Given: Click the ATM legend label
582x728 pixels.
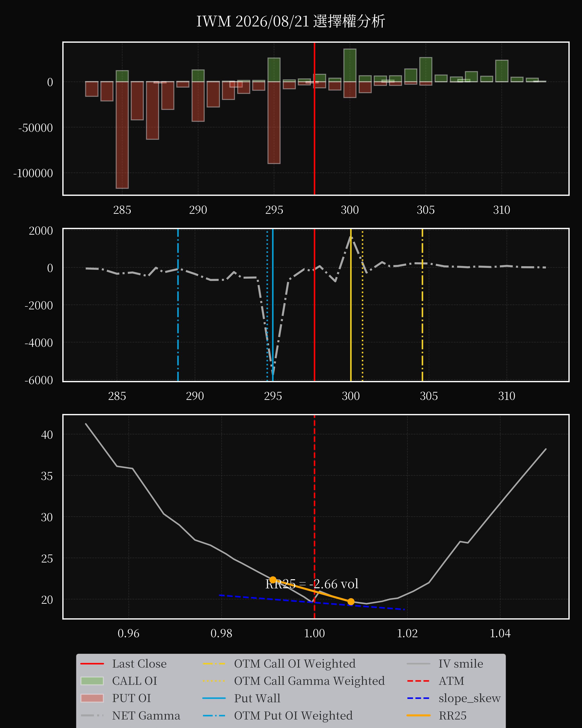Looking at the screenshot, I should pyautogui.click(x=451, y=681).
